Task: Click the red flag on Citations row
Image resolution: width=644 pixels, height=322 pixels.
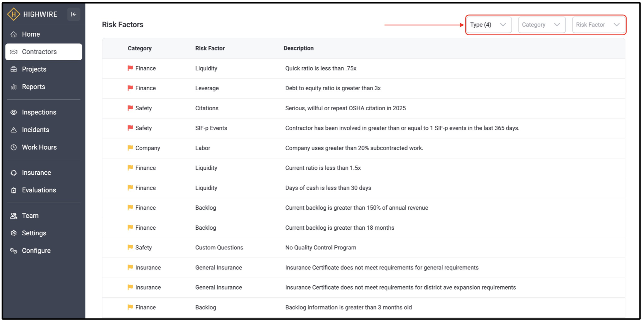Action: (x=130, y=108)
